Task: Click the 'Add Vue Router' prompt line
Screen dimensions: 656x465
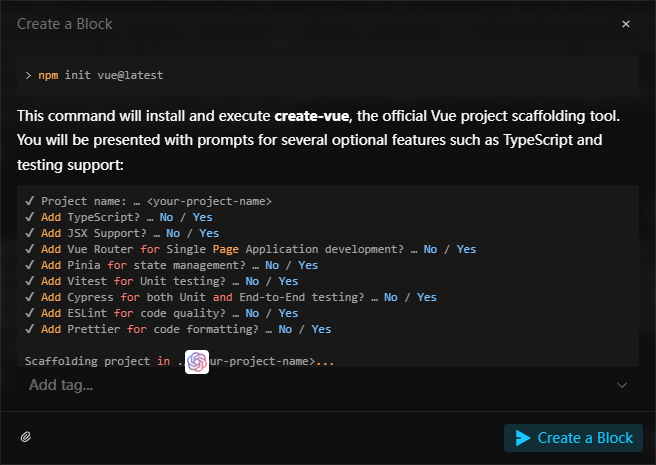Action: 251,249
